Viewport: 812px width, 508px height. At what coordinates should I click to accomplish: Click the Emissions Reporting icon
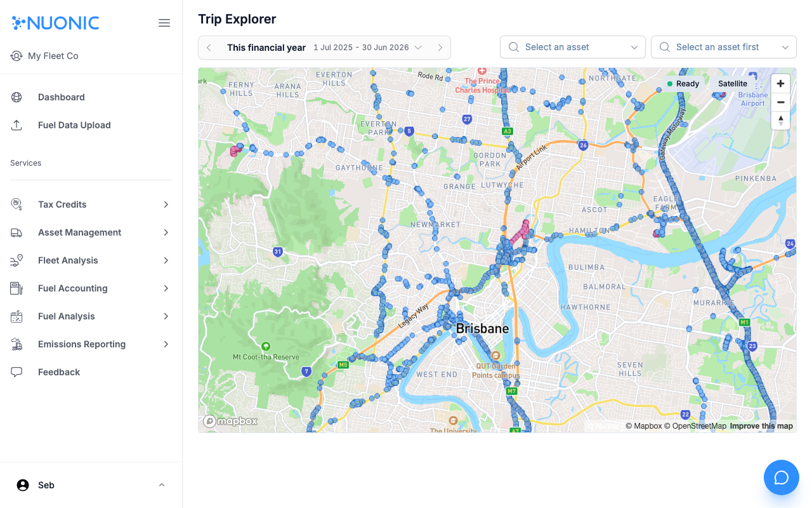click(x=16, y=344)
